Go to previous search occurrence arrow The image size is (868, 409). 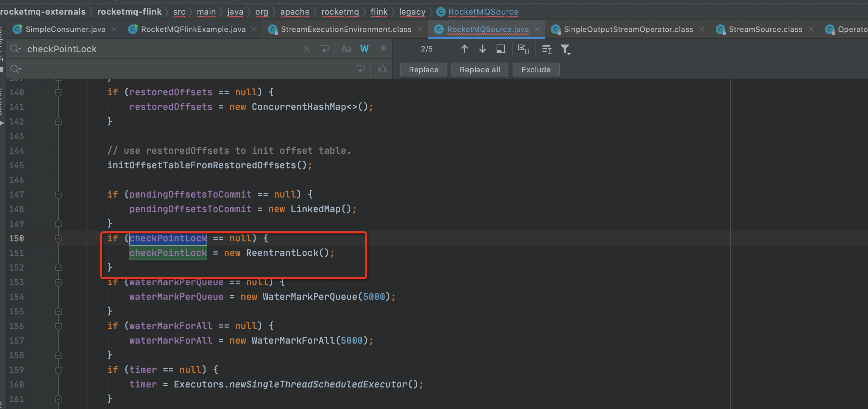(464, 49)
